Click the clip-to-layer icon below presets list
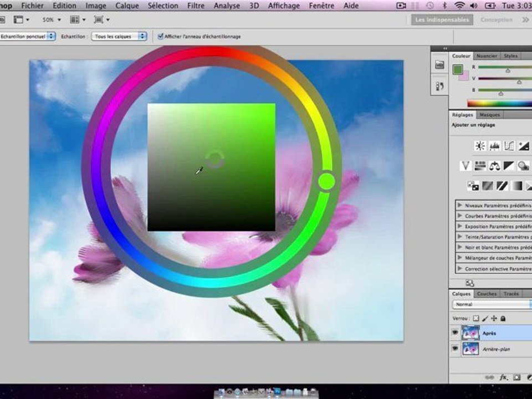Viewport: 532px width, 399px height. (470, 283)
